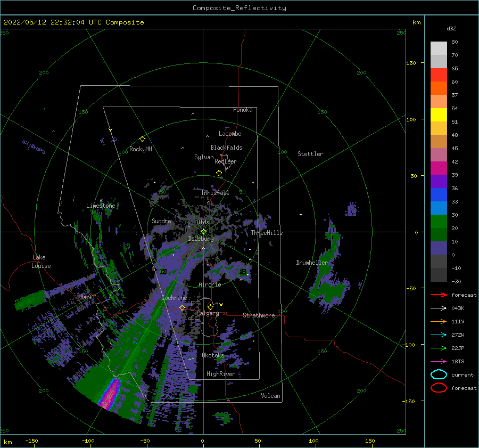
Task: Click the HighRiver town label
Action: 221,374
